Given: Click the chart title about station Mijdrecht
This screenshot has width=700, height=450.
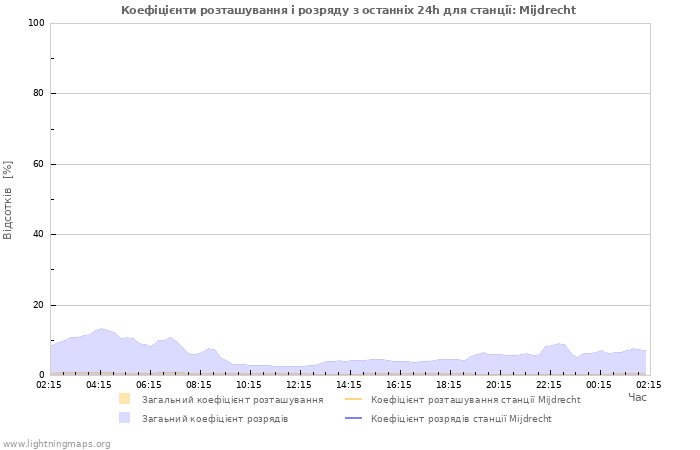Looking at the screenshot, I should pyautogui.click(x=349, y=10).
